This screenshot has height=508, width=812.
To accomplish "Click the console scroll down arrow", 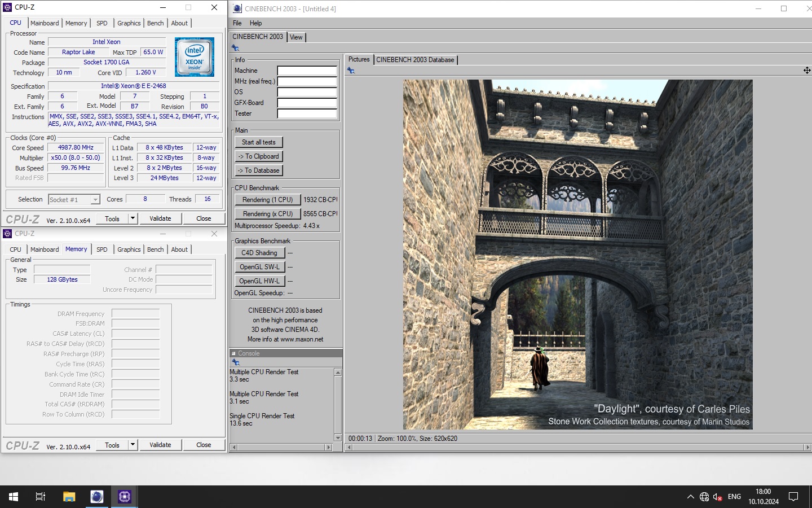I will click(x=338, y=438).
